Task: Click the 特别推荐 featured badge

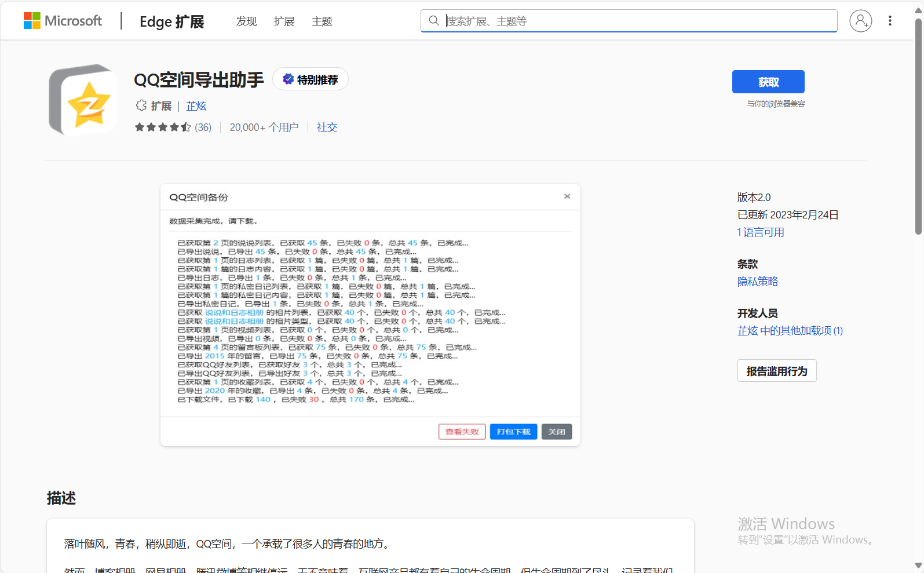Action: point(311,79)
